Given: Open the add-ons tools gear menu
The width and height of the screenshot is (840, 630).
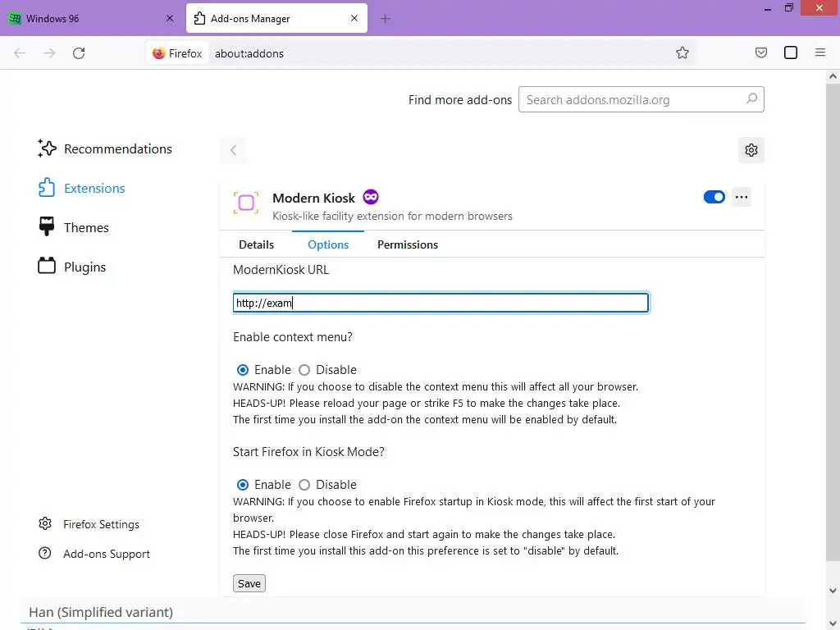Looking at the screenshot, I should pos(751,150).
